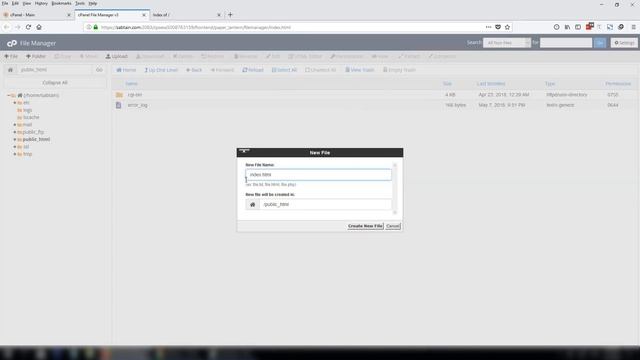Screen dimensions: 640x360
Task: Expand the mail folder in the tree
Action: pos(15,124)
